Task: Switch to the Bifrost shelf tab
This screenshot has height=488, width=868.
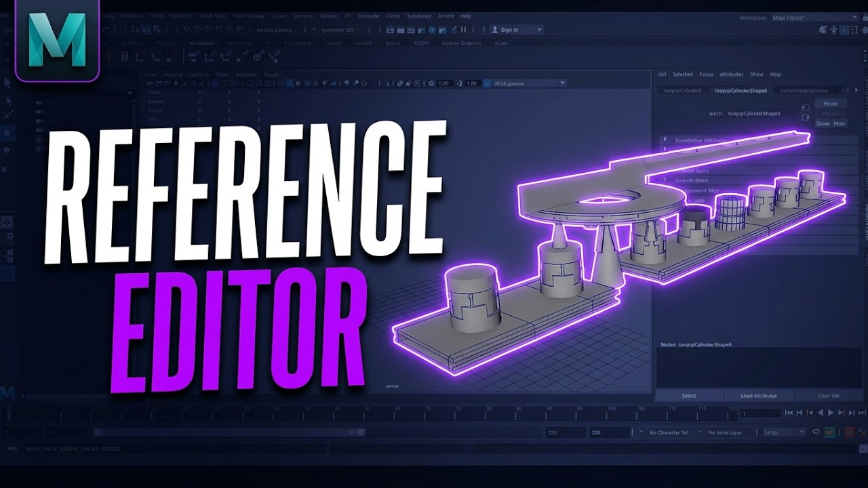Action: 393,43
